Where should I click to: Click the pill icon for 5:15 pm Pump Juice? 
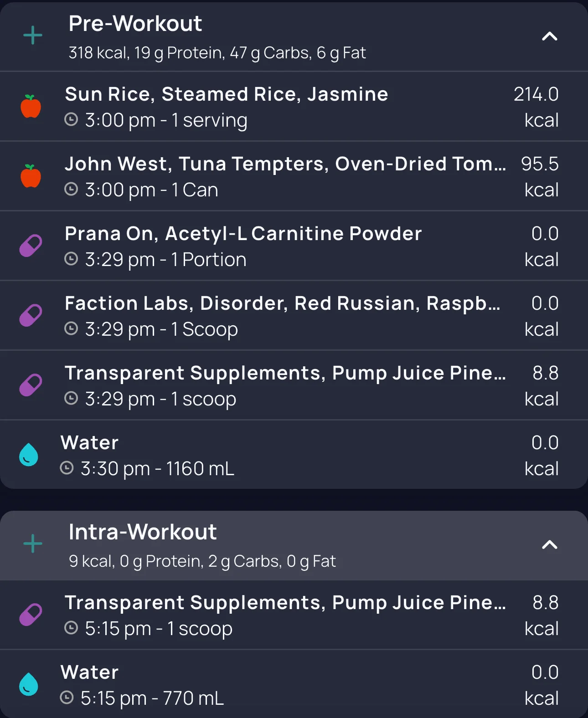click(x=31, y=615)
